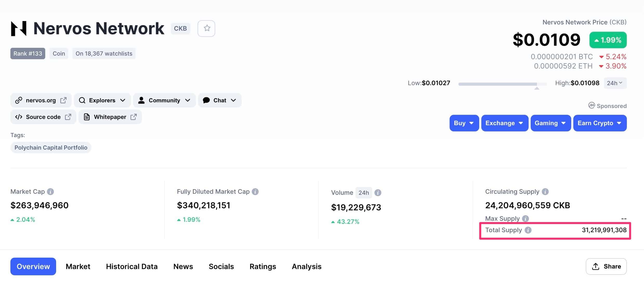Click the $340,218,151 fully diluted value

click(x=203, y=205)
